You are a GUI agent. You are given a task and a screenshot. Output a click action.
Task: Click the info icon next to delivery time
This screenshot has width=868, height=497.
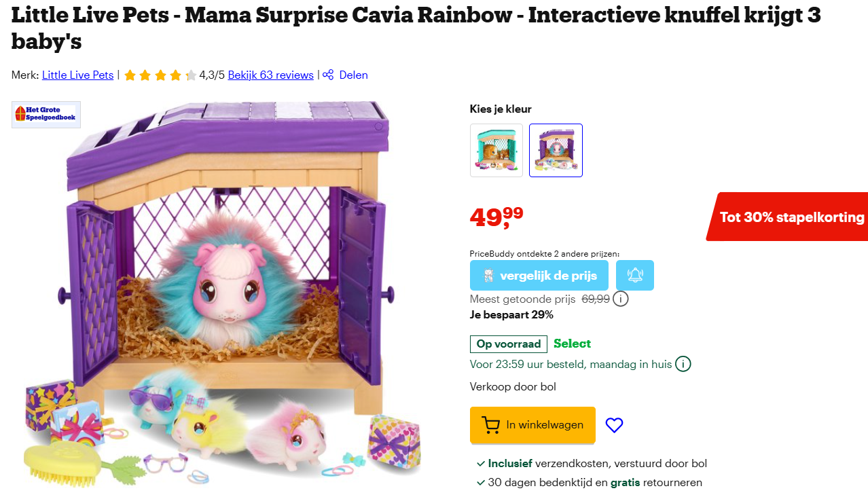tap(683, 363)
